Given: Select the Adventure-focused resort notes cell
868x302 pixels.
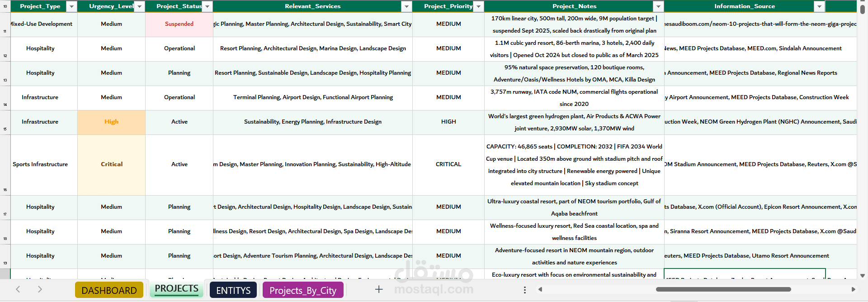Looking at the screenshot, I should 574,256.
